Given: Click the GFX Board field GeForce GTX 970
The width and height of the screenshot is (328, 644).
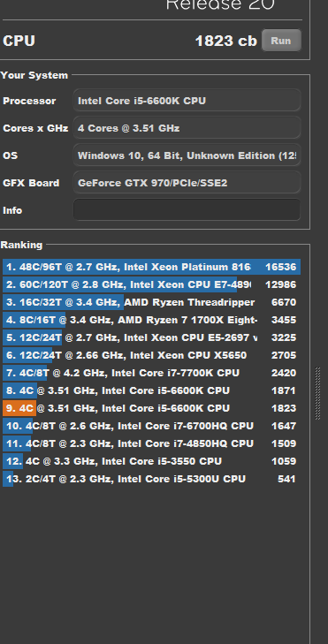Looking at the screenshot, I should point(187,183).
